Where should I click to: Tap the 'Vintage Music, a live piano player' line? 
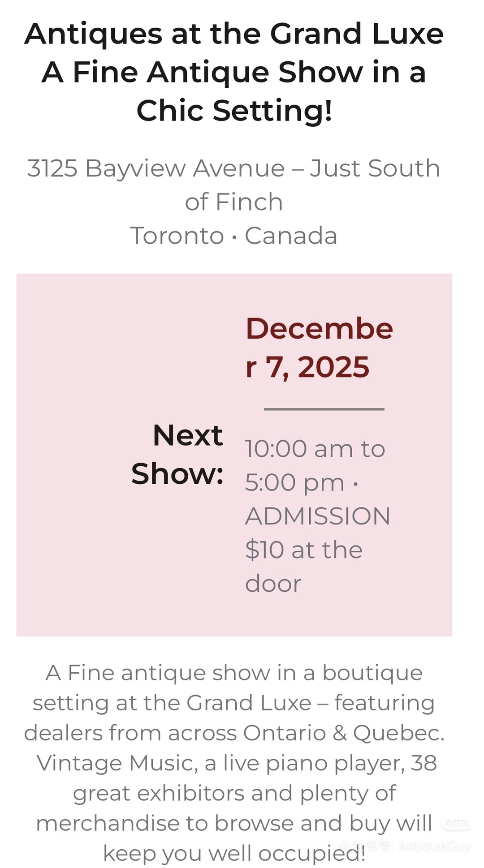pyautogui.click(x=220, y=763)
